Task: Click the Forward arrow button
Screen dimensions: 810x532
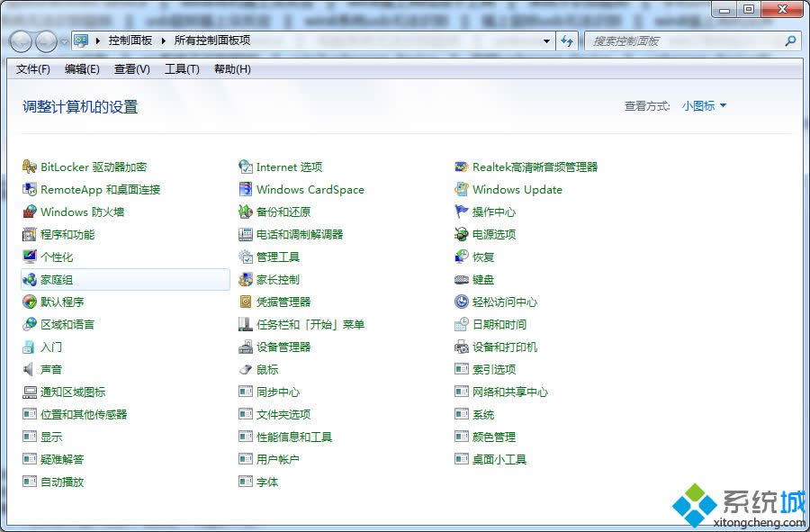Action: [47, 41]
